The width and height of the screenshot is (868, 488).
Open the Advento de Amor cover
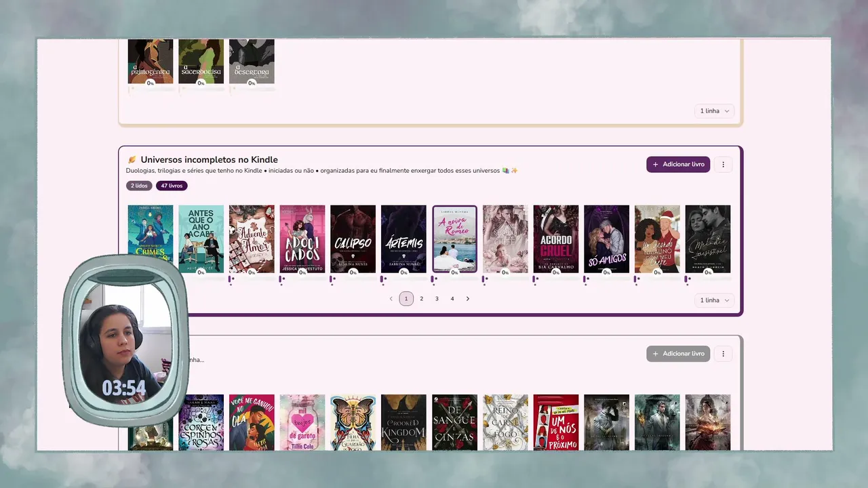point(252,239)
